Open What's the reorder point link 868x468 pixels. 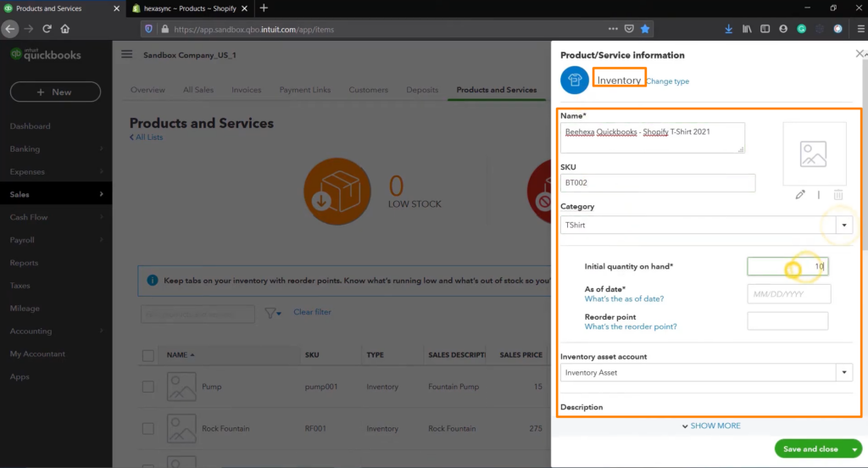coord(631,326)
